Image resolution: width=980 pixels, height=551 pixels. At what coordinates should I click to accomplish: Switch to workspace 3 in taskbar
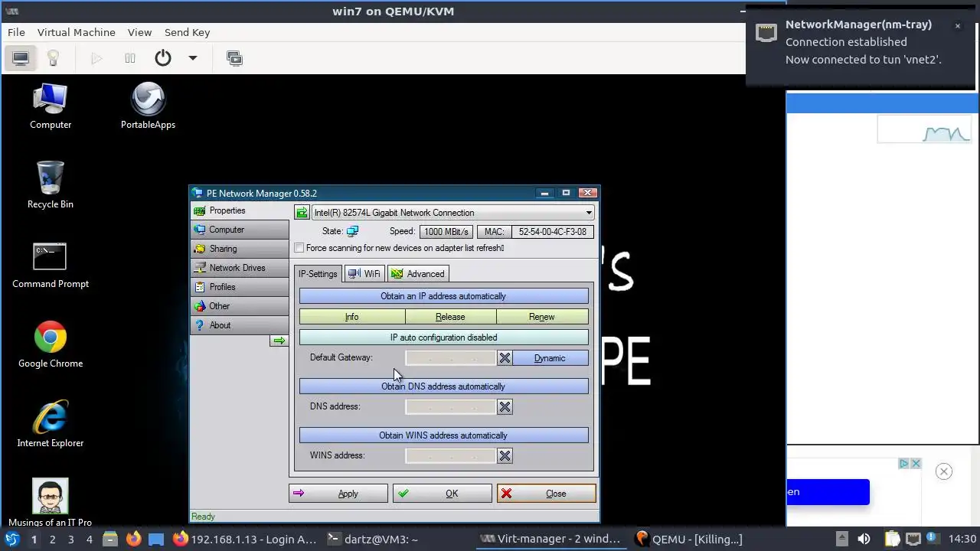tap(70, 540)
